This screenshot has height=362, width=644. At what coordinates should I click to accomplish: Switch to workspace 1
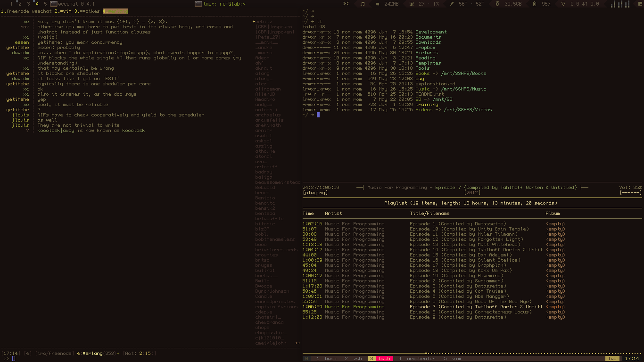pos(11,4)
